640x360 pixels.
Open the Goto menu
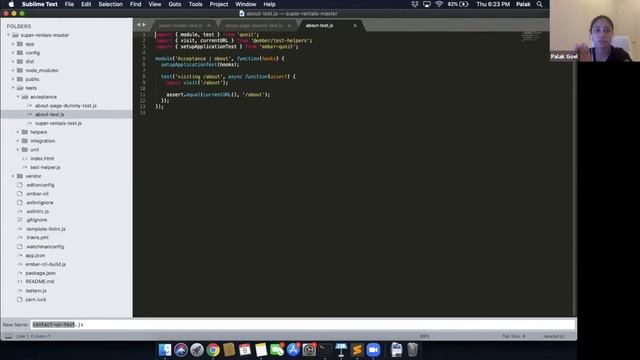click(175, 4)
